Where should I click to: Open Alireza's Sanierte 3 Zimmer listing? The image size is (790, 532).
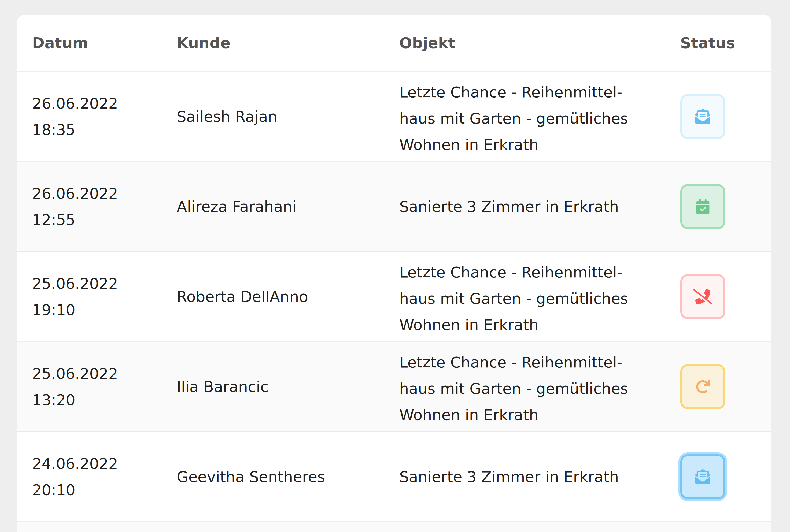click(508, 207)
